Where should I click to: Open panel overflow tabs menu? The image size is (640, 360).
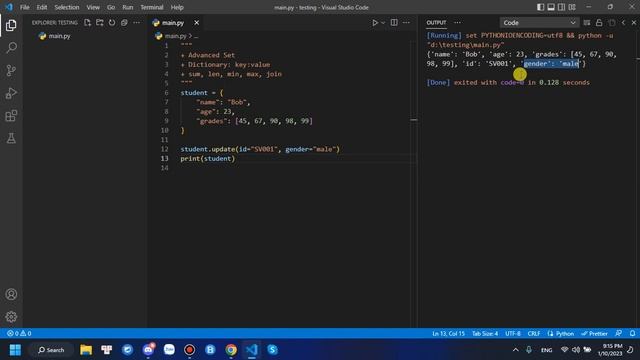click(458, 23)
